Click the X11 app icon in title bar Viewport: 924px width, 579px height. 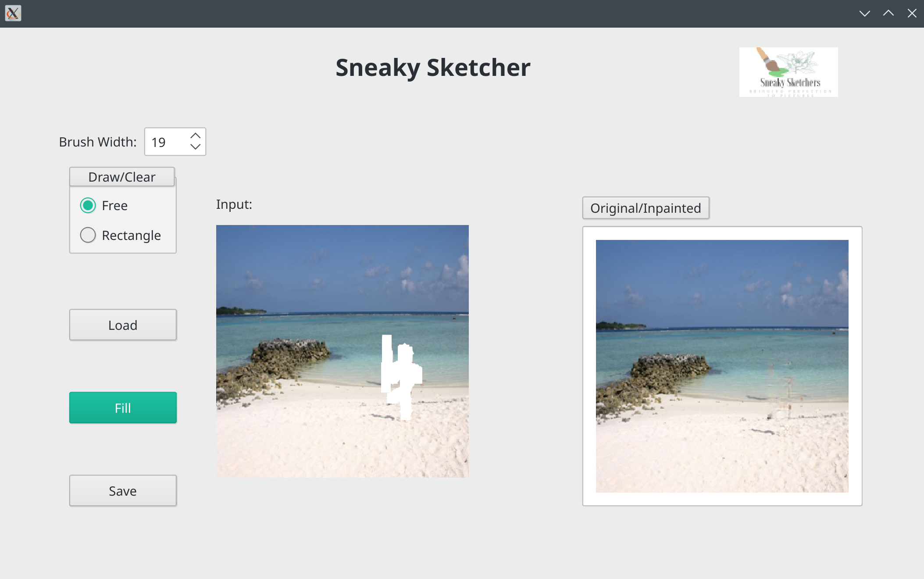coord(13,13)
